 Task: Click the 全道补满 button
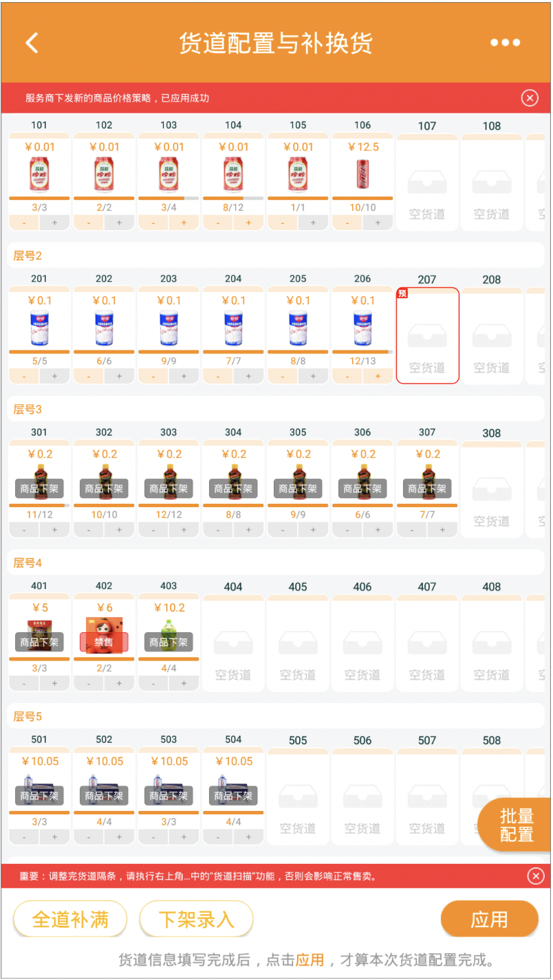pyautogui.click(x=71, y=919)
